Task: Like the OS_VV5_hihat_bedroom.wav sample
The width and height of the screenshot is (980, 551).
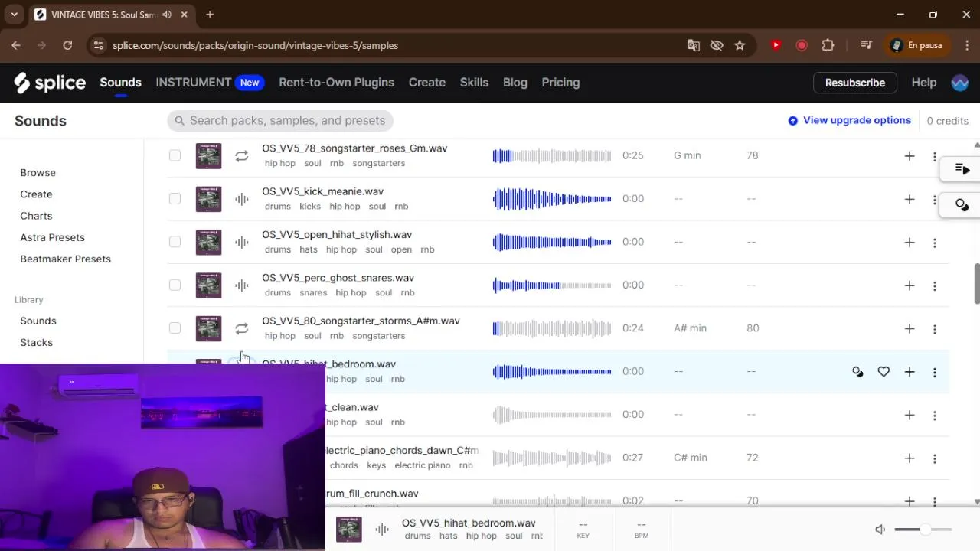Action: point(884,372)
